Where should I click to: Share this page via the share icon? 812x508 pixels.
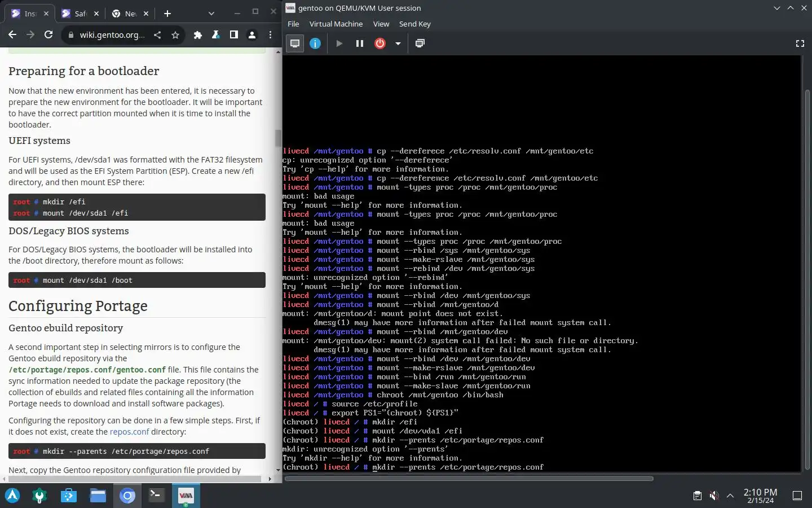pyautogui.click(x=157, y=35)
